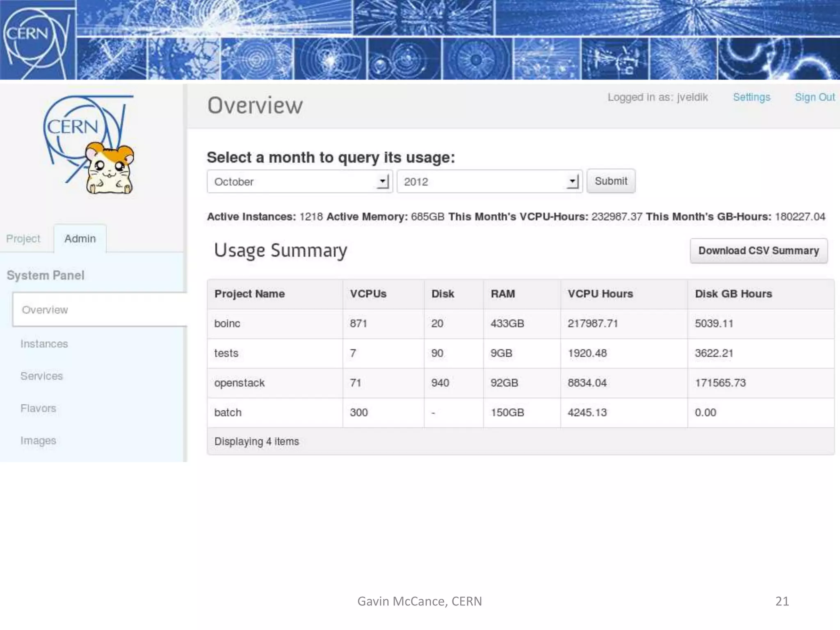Click the Sign Out link
The width and height of the screenshot is (840, 630).
(x=815, y=97)
